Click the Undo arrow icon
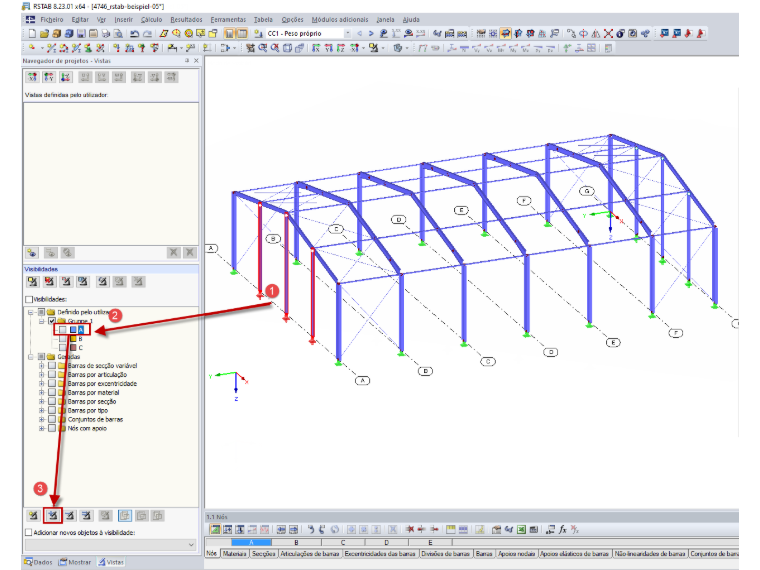 coord(134,33)
